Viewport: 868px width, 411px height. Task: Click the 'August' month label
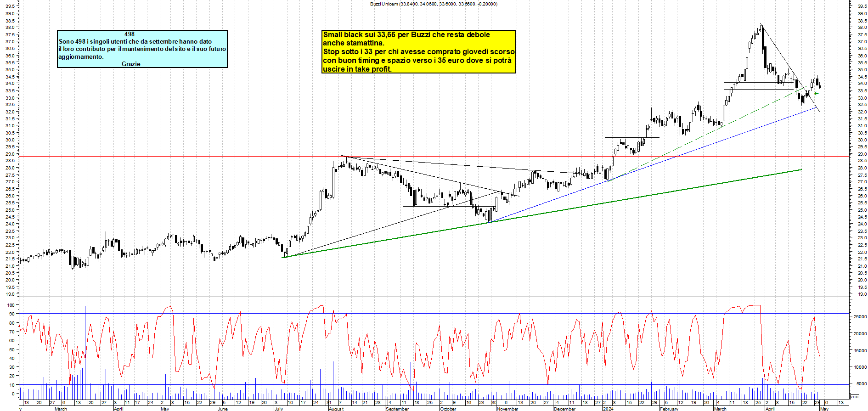coord(336,409)
